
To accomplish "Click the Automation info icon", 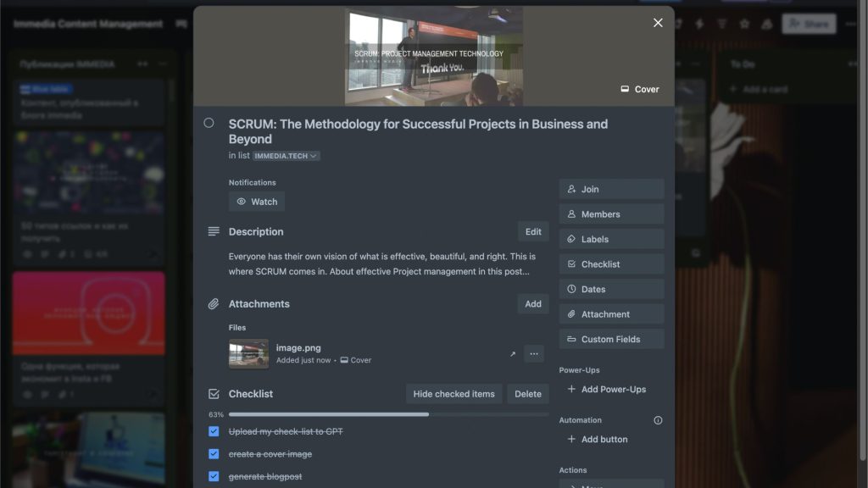I will pyautogui.click(x=658, y=420).
